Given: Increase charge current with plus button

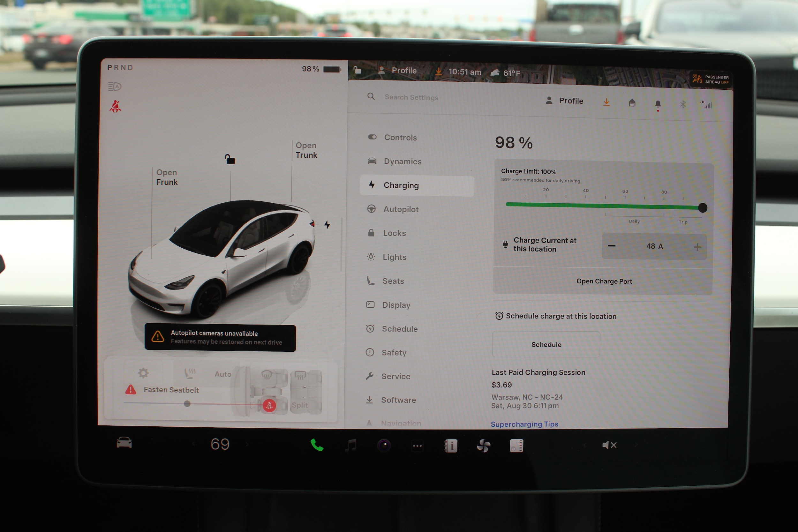Looking at the screenshot, I should [x=697, y=247].
